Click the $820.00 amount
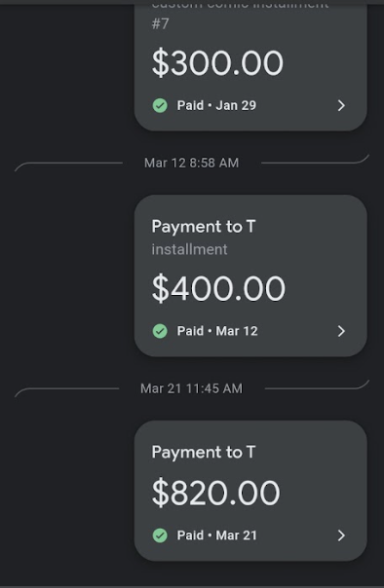384x588 pixels. (x=215, y=493)
